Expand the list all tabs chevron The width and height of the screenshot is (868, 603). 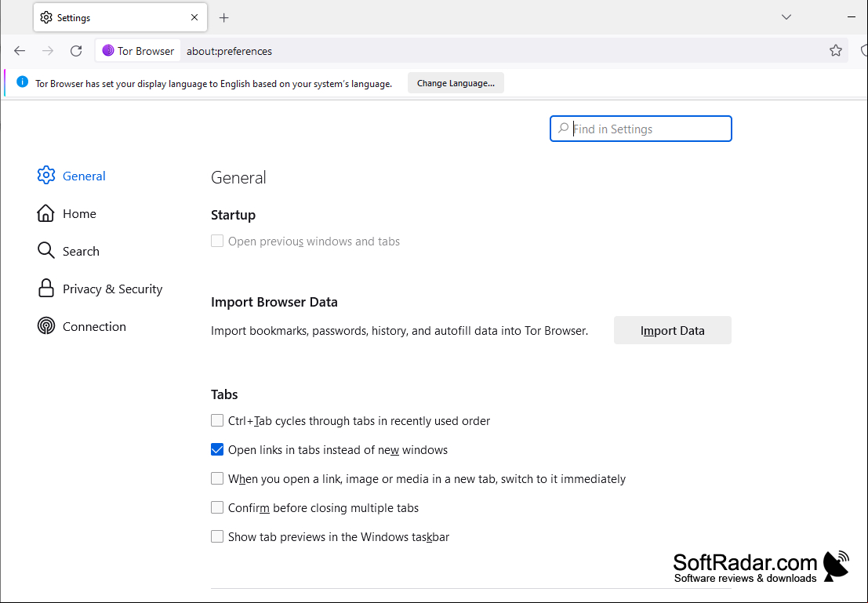point(786,17)
